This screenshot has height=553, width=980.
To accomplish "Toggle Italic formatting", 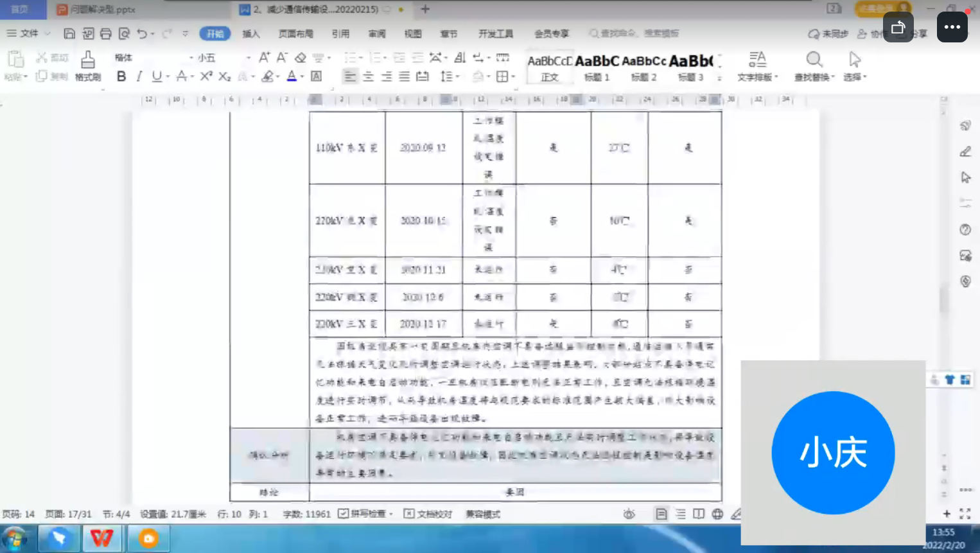I will click(139, 76).
